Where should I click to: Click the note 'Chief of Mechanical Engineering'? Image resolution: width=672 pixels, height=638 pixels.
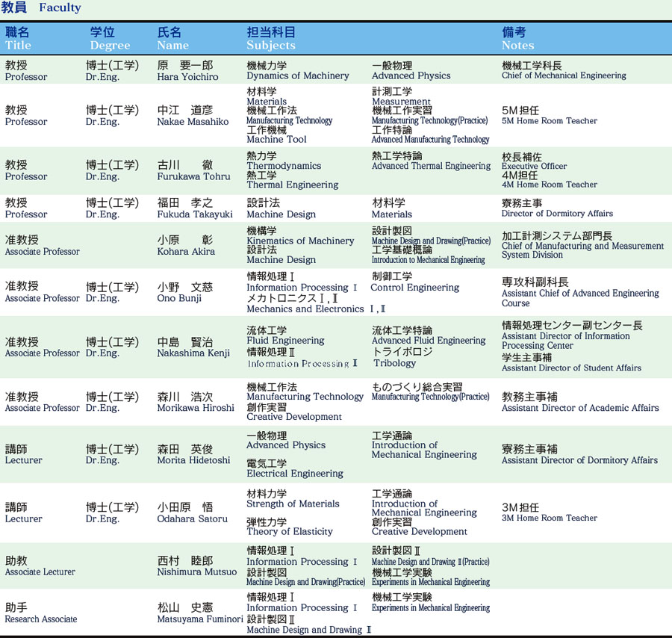pyautogui.click(x=564, y=75)
